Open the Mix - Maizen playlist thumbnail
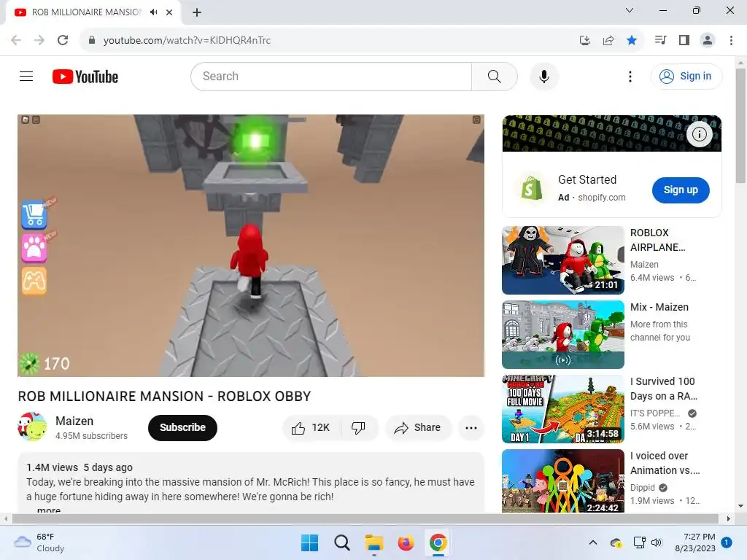 pyautogui.click(x=562, y=334)
